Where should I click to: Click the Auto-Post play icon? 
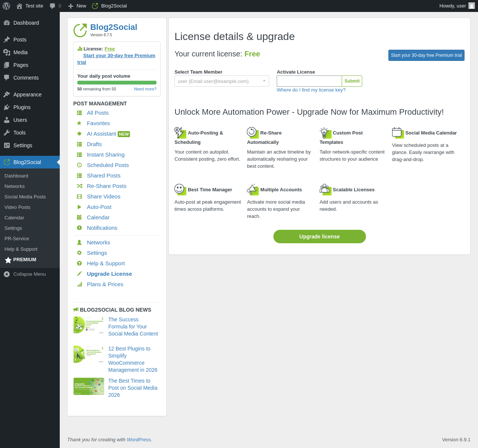click(x=79, y=207)
